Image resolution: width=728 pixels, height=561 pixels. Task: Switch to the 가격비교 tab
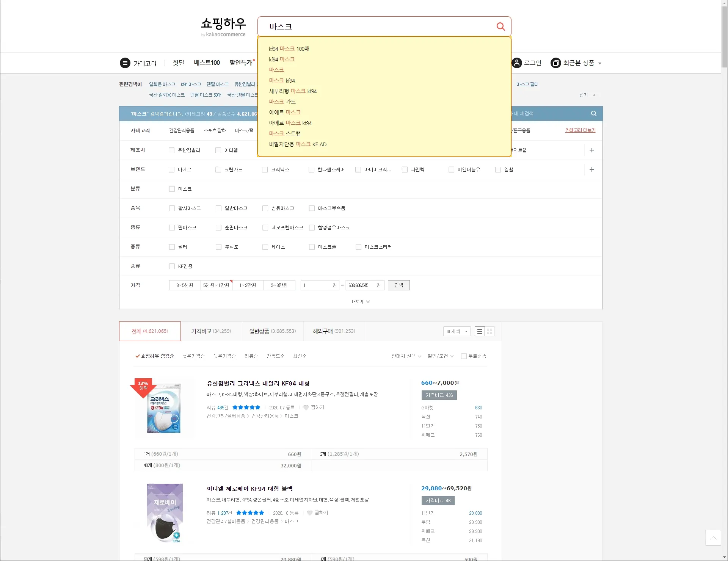[x=211, y=331]
